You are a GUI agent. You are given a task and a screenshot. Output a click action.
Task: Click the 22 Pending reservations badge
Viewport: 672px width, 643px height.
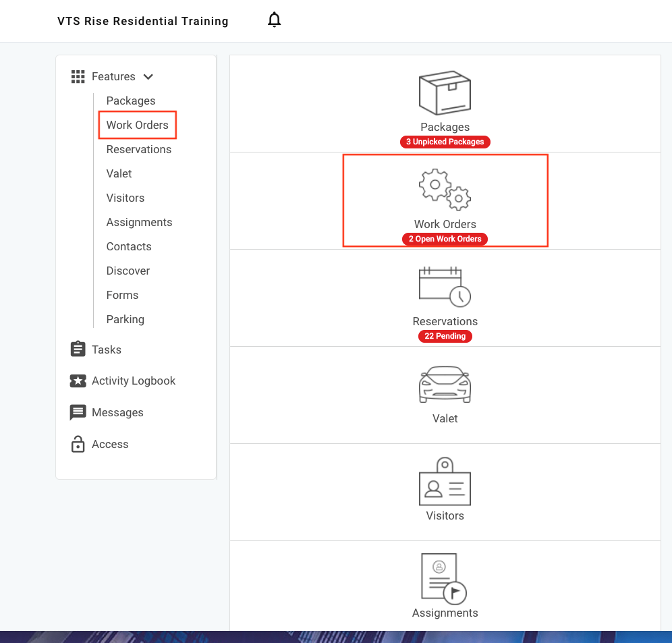(x=445, y=336)
